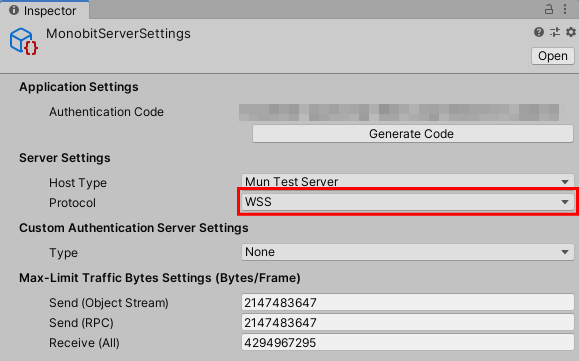Open the gear settings menu for asset
This screenshot has height=361, width=579.
tap(571, 32)
